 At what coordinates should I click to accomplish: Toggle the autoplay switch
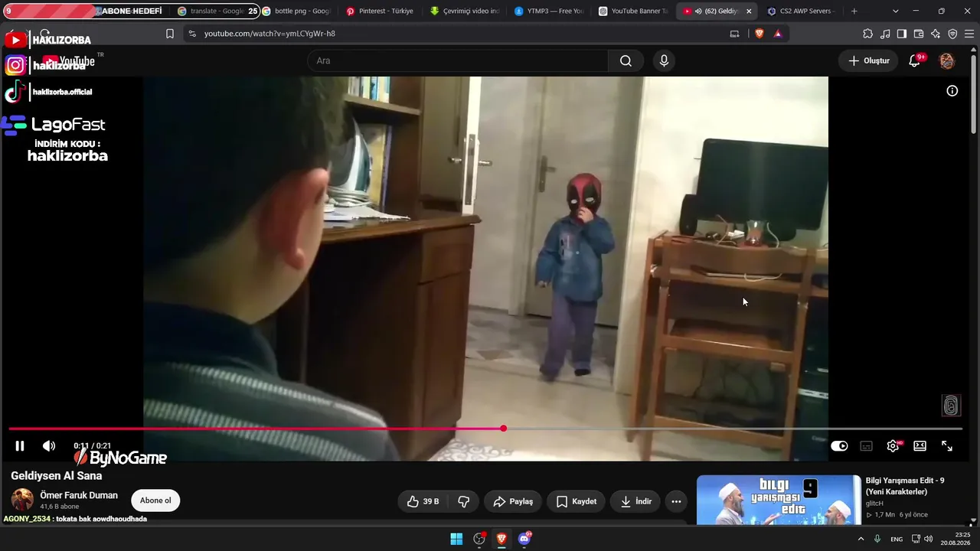click(839, 446)
